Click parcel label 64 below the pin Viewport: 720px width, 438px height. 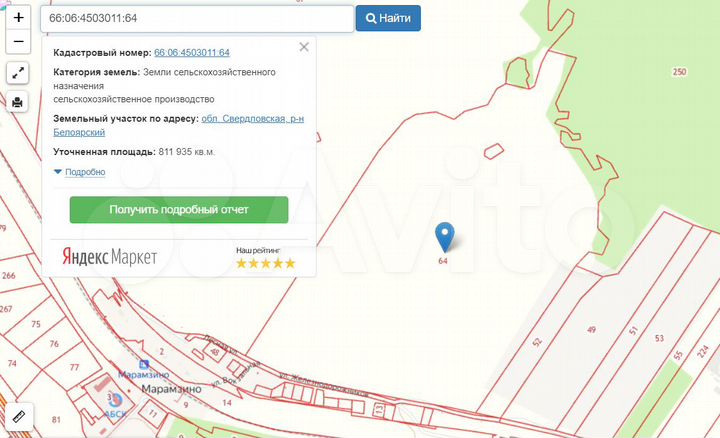point(443,261)
